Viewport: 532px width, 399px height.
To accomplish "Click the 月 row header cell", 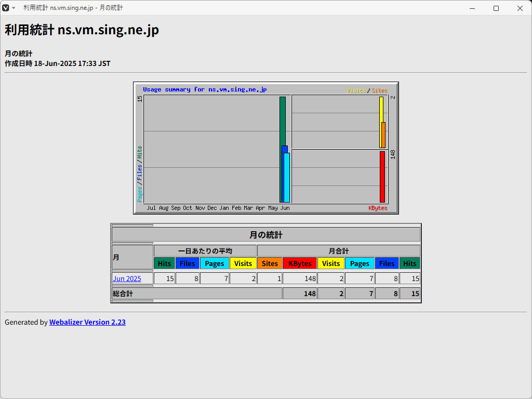I will click(132, 257).
